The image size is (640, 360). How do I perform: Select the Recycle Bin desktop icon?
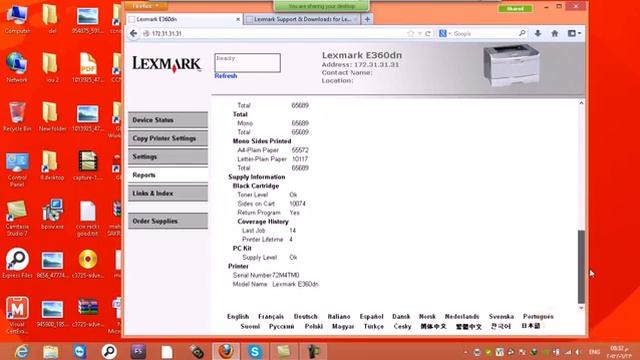pyautogui.click(x=17, y=117)
